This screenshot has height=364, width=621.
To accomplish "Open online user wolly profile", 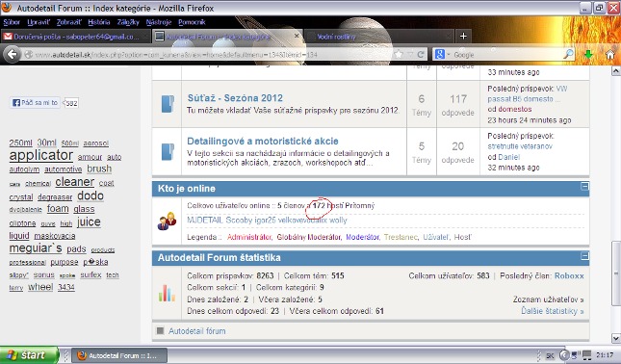I will tap(337, 221).
